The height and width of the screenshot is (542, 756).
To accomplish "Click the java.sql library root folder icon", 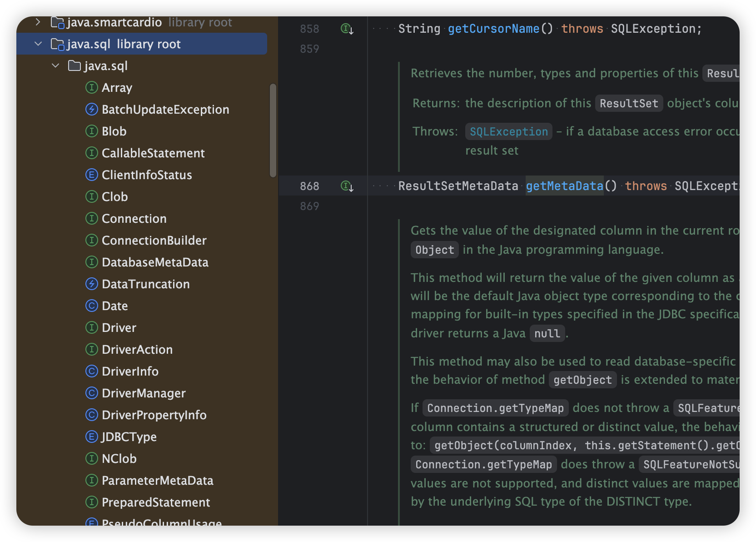I will tap(57, 44).
